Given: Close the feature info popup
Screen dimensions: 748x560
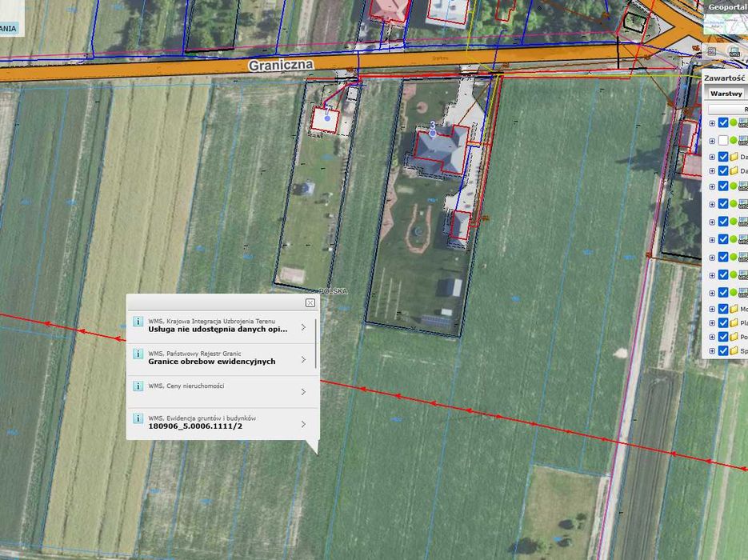Looking at the screenshot, I should [310, 303].
